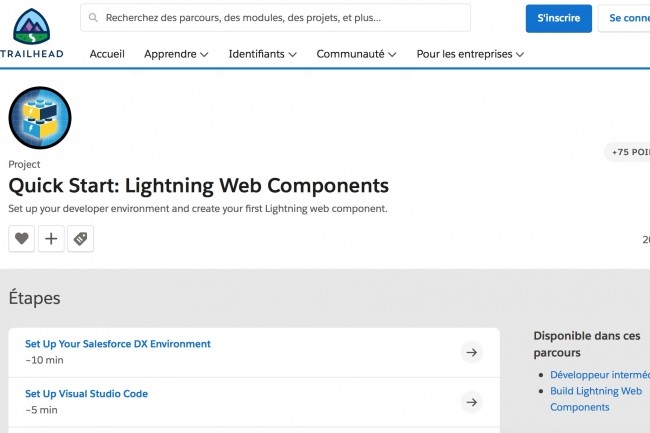This screenshot has width=650, height=433.
Task: Click the Set up your developer environment description
Action: 198,208
